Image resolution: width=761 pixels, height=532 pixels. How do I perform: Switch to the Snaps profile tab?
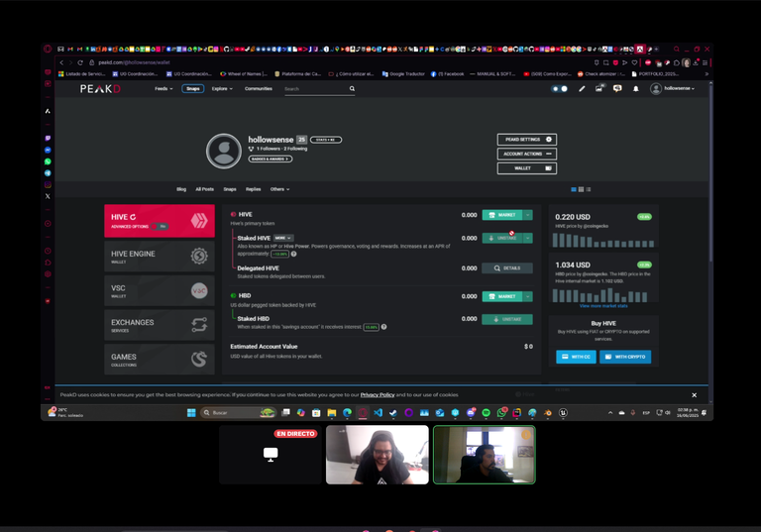point(230,189)
